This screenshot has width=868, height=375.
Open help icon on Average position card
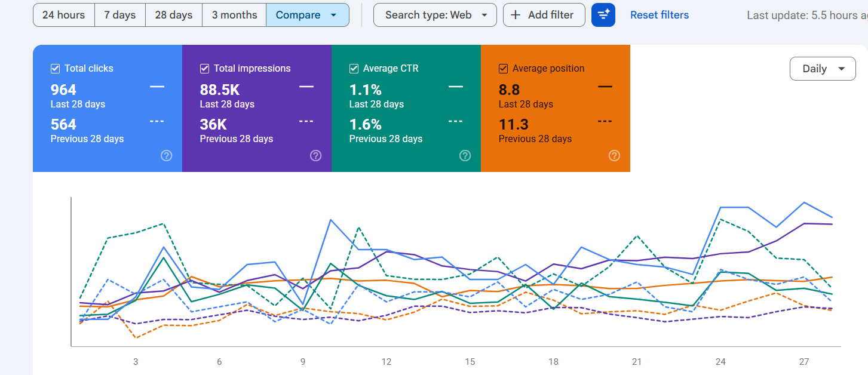tap(614, 156)
